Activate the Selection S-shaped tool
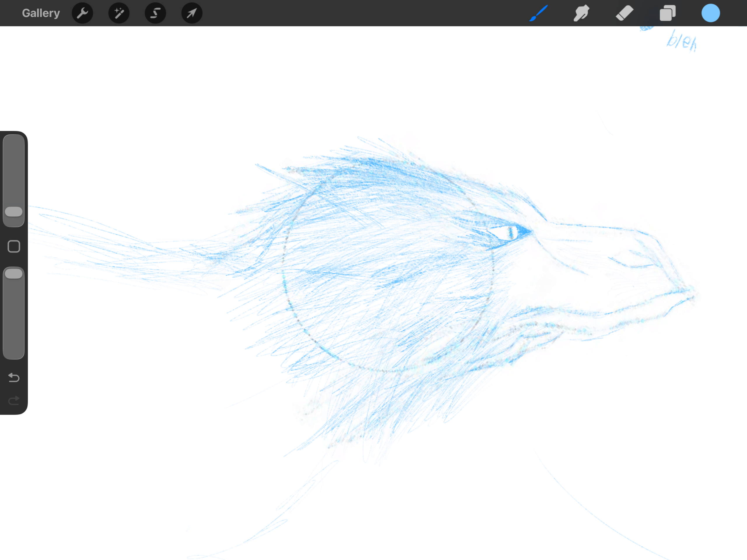 pos(155,13)
